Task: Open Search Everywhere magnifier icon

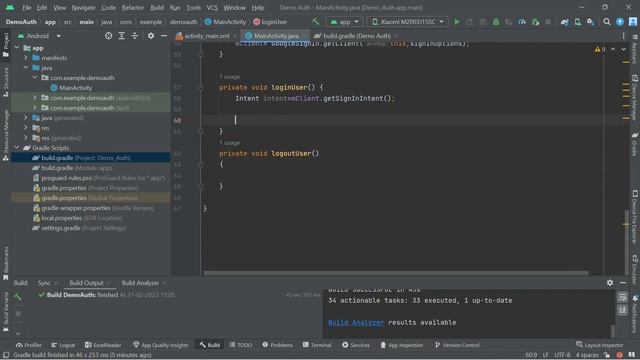Action: point(607,22)
